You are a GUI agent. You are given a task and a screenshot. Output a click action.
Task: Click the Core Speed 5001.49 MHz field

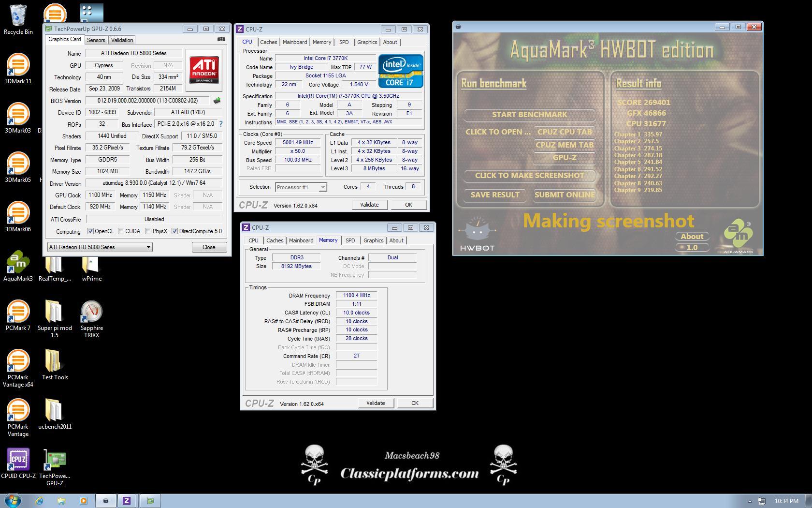tap(299, 143)
